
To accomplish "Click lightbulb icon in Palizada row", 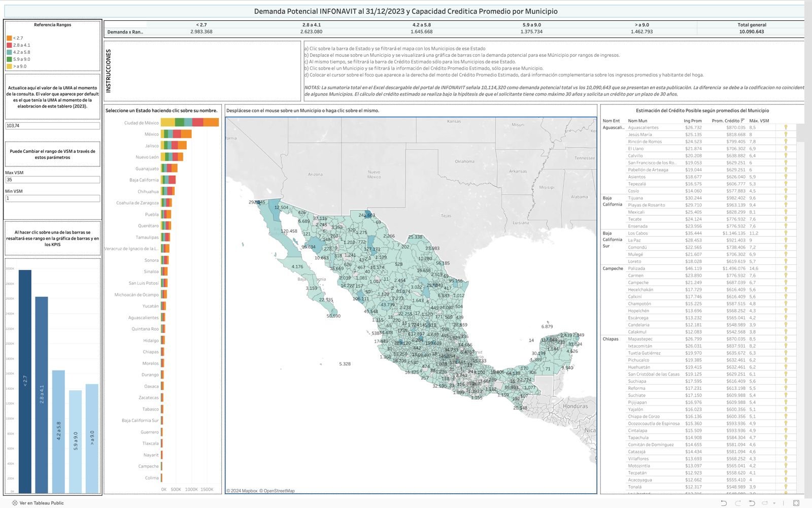I will point(786,268).
